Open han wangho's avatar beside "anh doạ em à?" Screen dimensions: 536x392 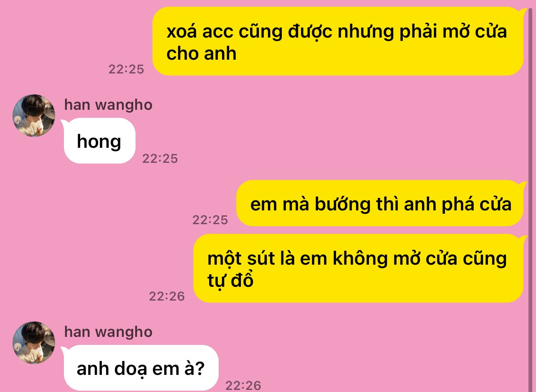pos(34,343)
